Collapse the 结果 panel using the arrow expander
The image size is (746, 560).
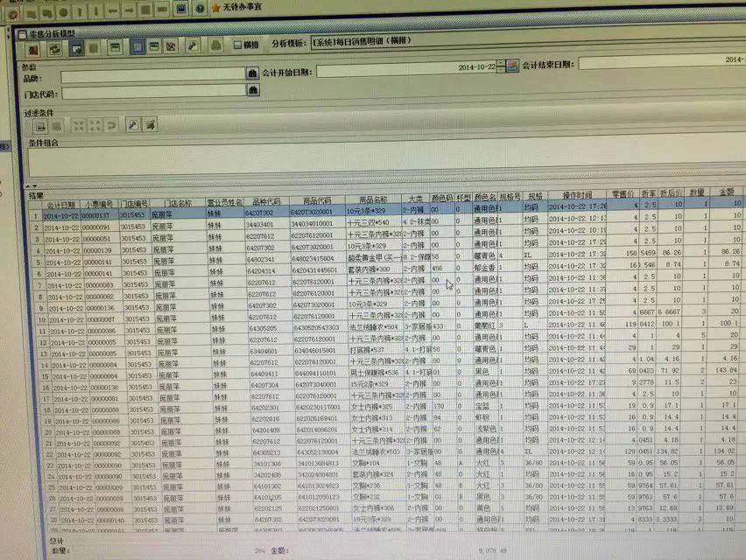click(29, 185)
